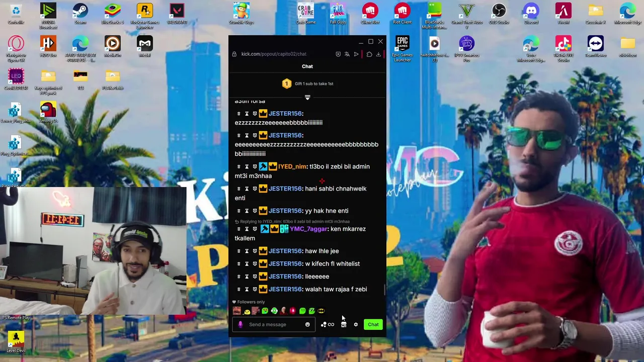
Task: Open the browser downloads icon
Action: coord(378,54)
